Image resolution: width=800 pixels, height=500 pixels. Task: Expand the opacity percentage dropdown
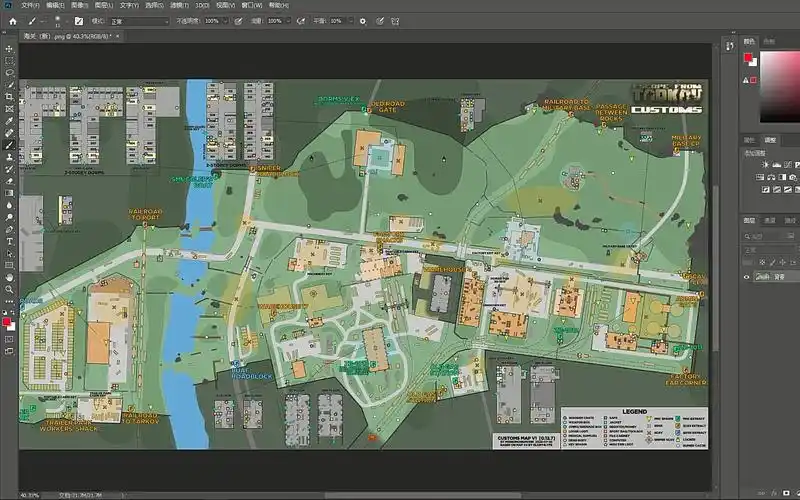click(x=225, y=20)
